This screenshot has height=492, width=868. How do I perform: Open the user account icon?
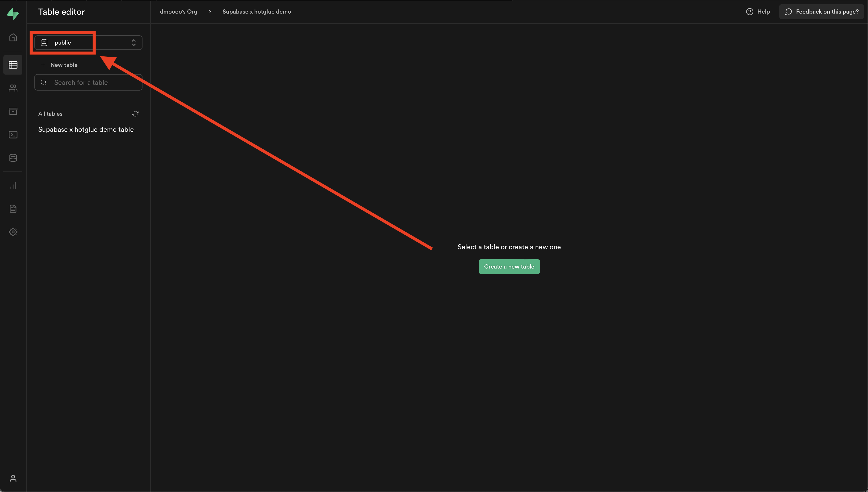pos(13,478)
